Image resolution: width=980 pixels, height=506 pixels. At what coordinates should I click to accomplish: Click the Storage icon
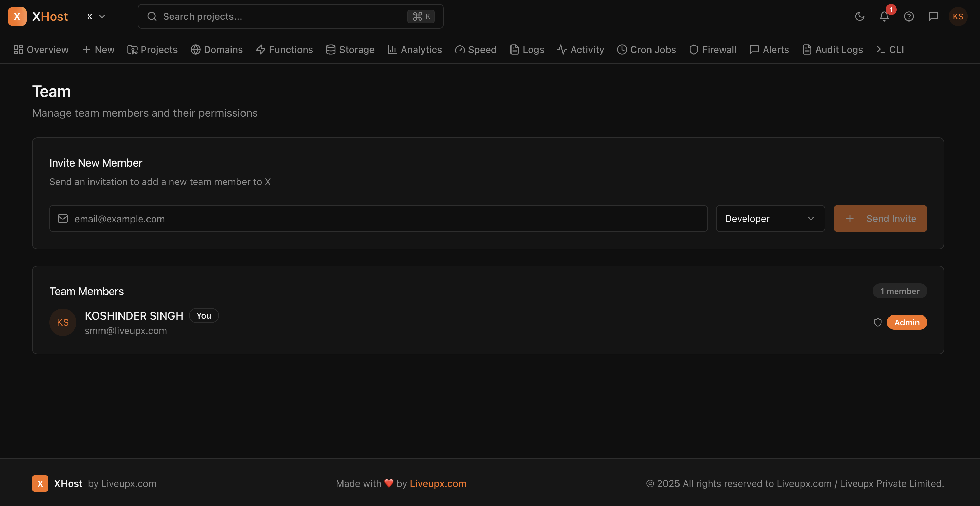(x=331, y=50)
